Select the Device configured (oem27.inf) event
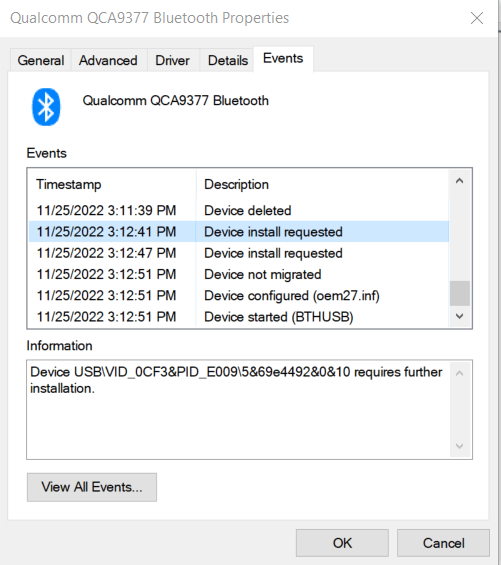The height and width of the screenshot is (565, 501). (239, 295)
